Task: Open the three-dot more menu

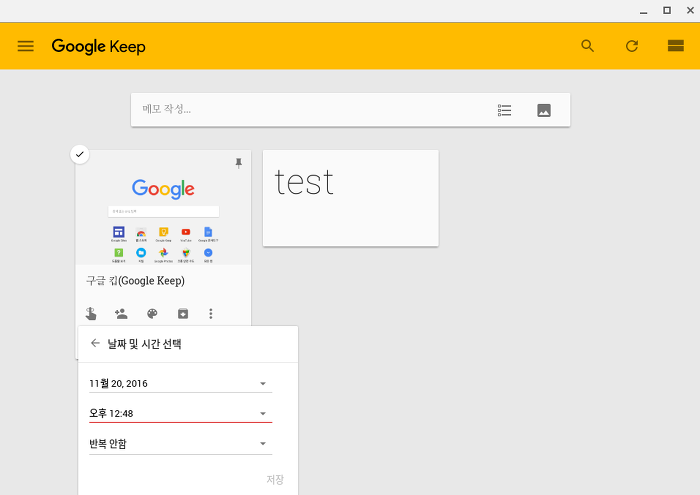Action: (211, 313)
